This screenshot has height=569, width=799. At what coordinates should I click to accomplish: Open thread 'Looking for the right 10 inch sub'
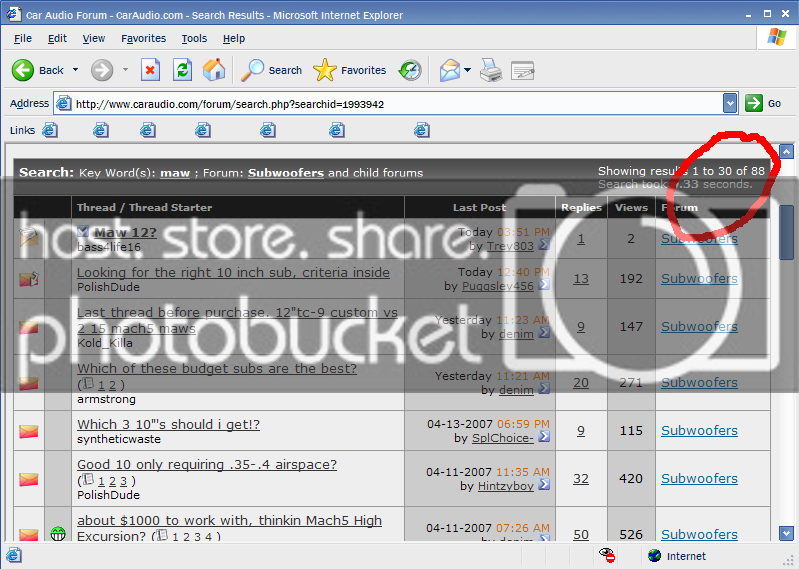coord(233,273)
